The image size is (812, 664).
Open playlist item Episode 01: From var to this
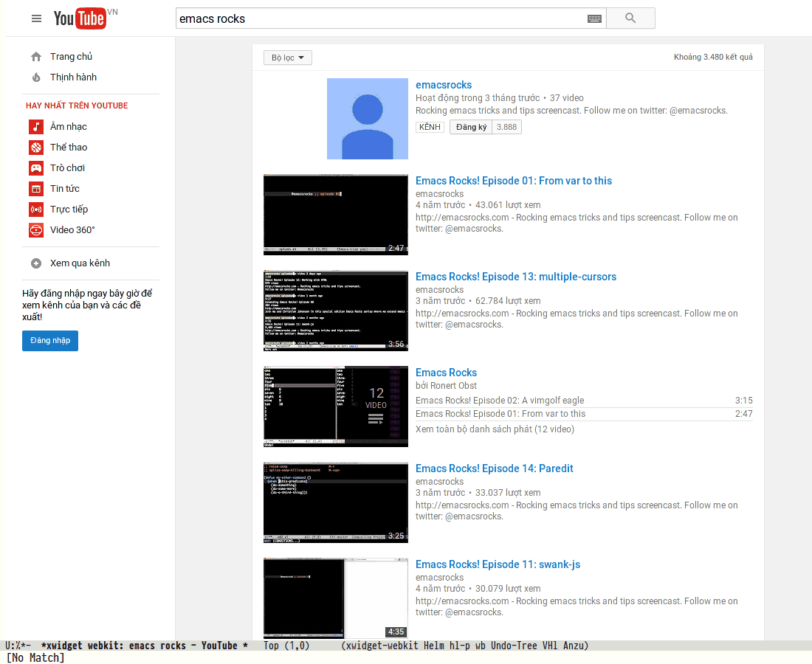point(500,414)
